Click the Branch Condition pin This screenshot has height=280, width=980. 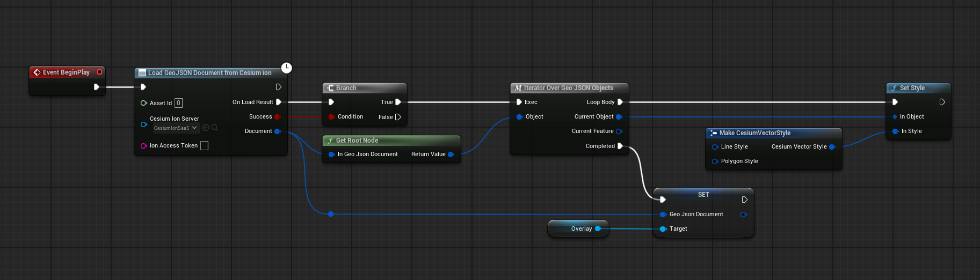coord(331,116)
